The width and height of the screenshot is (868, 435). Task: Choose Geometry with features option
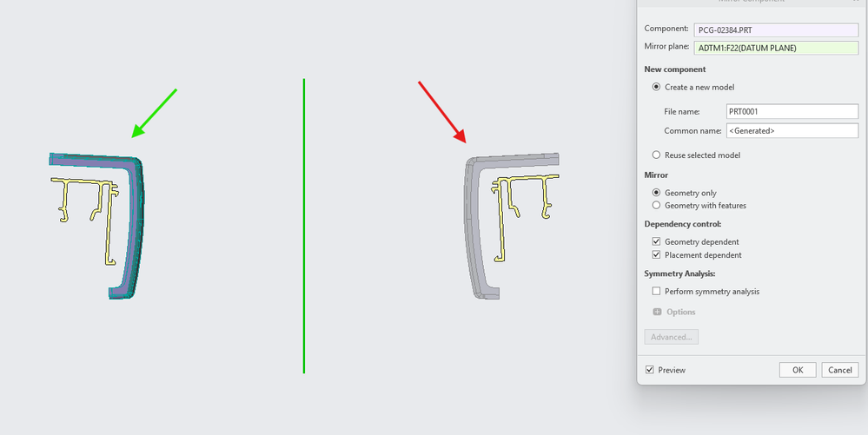(657, 205)
